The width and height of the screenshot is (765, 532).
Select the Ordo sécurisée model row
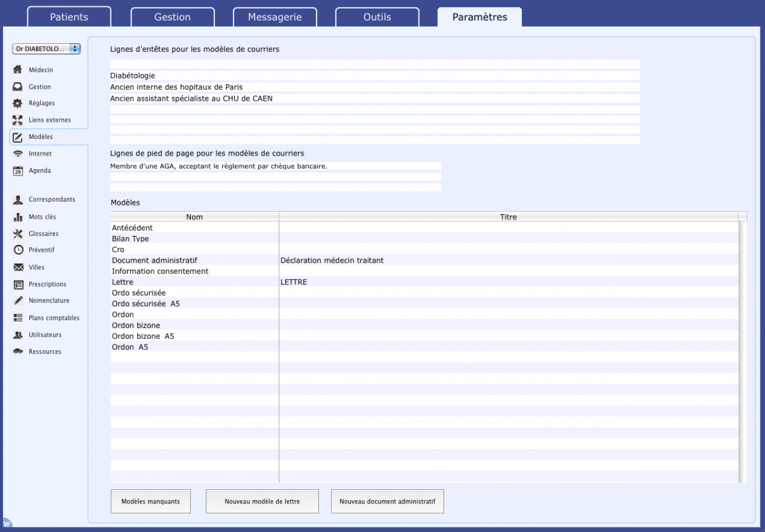click(x=424, y=293)
